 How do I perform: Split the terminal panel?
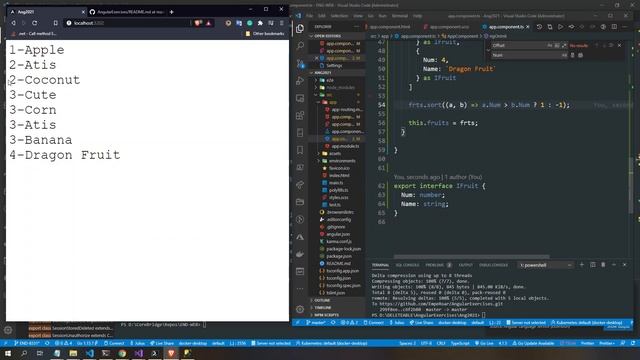593,265
